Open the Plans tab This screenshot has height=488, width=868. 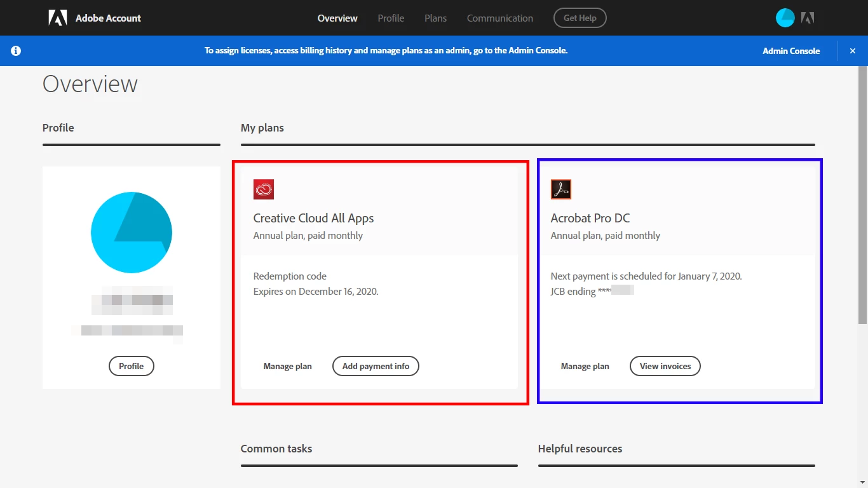(435, 18)
